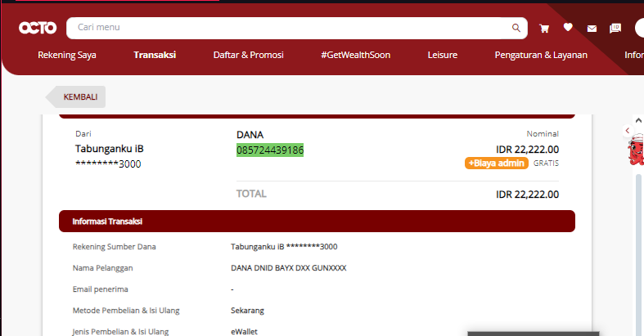
Task: Click the Rekening Sumber Dana label
Action: pos(115,247)
